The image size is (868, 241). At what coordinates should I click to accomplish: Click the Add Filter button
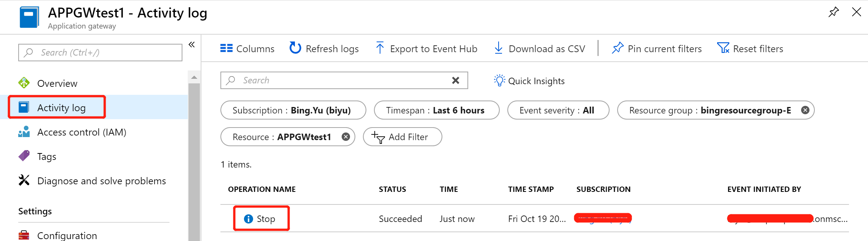[402, 137]
